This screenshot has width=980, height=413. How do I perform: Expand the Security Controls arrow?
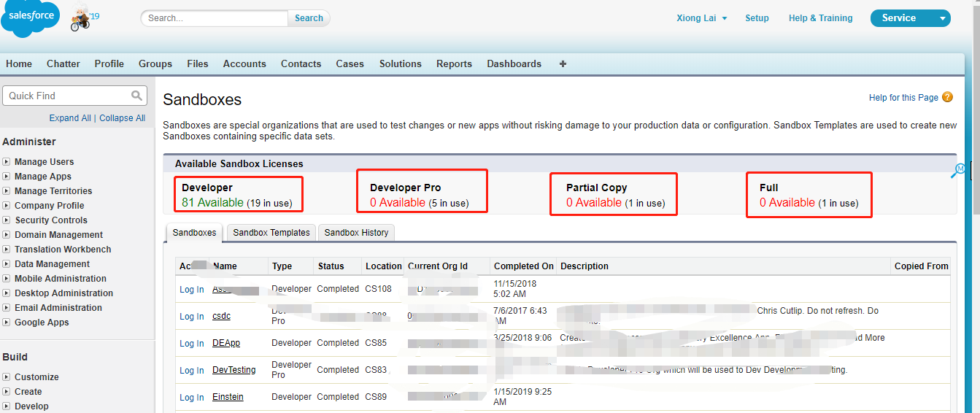(x=7, y=220)
